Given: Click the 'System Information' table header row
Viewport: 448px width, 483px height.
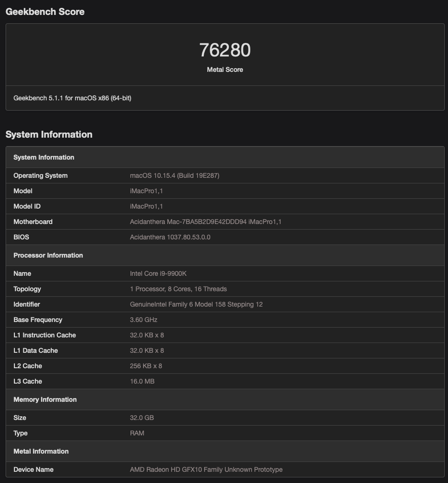Looking at the screenshot, I should (225, 157).
